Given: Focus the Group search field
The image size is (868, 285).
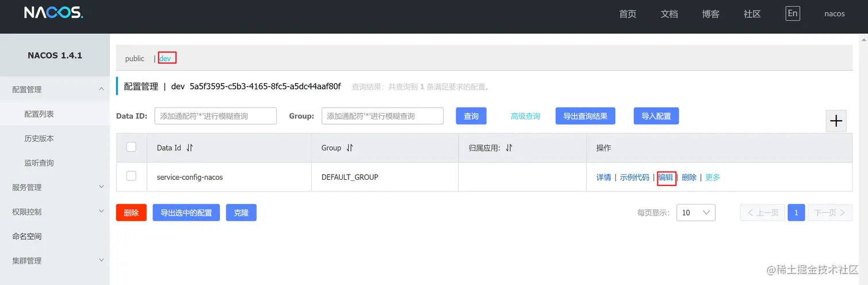Looking at the screenshot, I should 382,115.
